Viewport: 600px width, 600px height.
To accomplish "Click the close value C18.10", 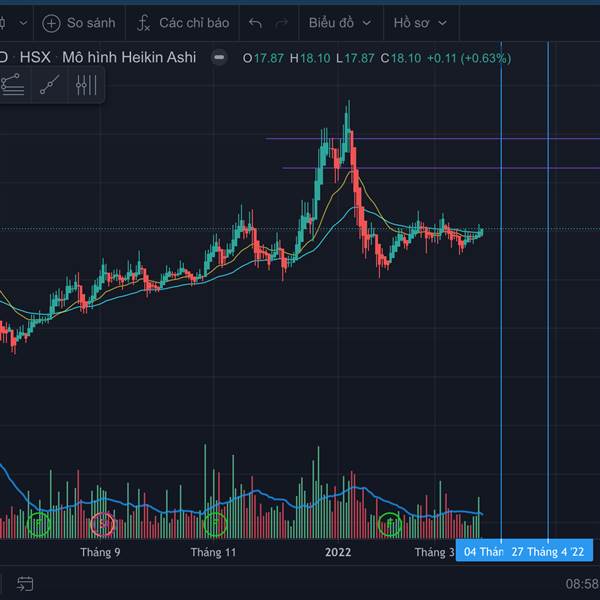I will (x=401, y=58).
